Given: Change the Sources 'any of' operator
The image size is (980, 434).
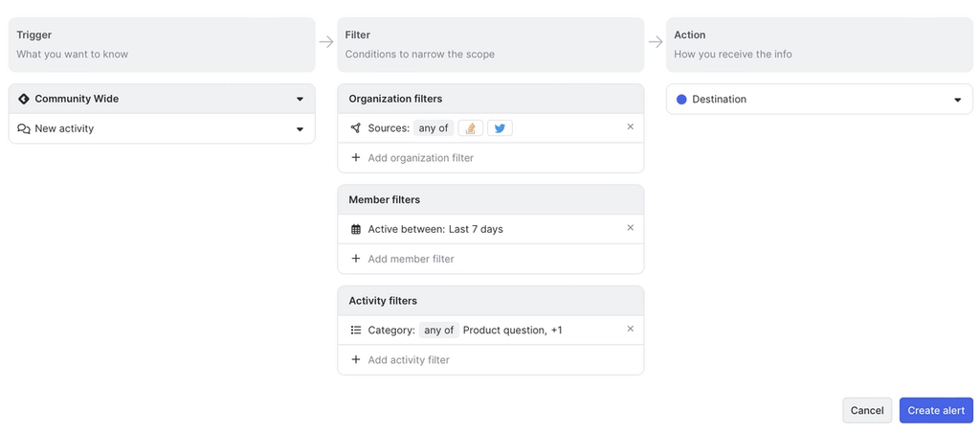Looking at the screenshot, I should (434, 128).
